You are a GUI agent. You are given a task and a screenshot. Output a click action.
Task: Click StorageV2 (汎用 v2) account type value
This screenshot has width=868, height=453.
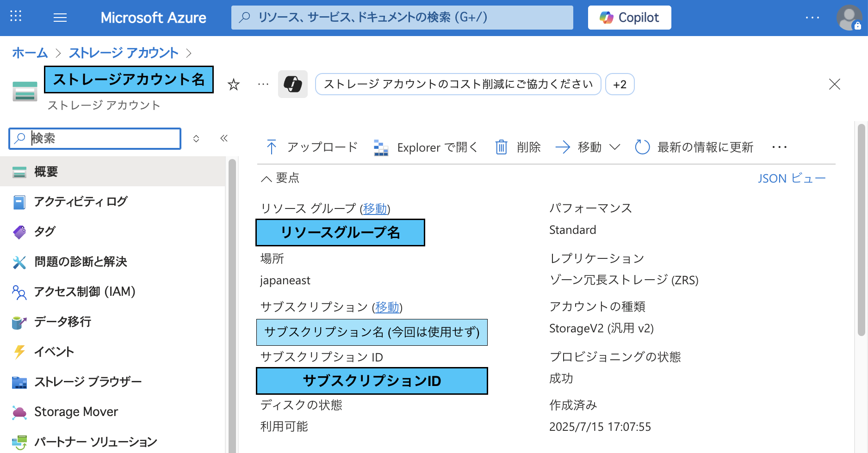tap(601, 328)
